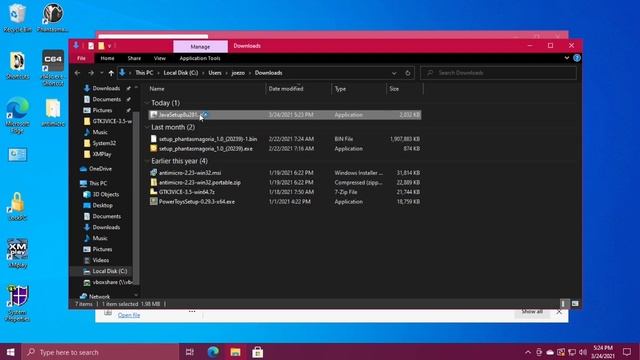Viewport: 640px width, 360px height.
Task: Open the Windows Start menu
Action: (x=11, y=352)
